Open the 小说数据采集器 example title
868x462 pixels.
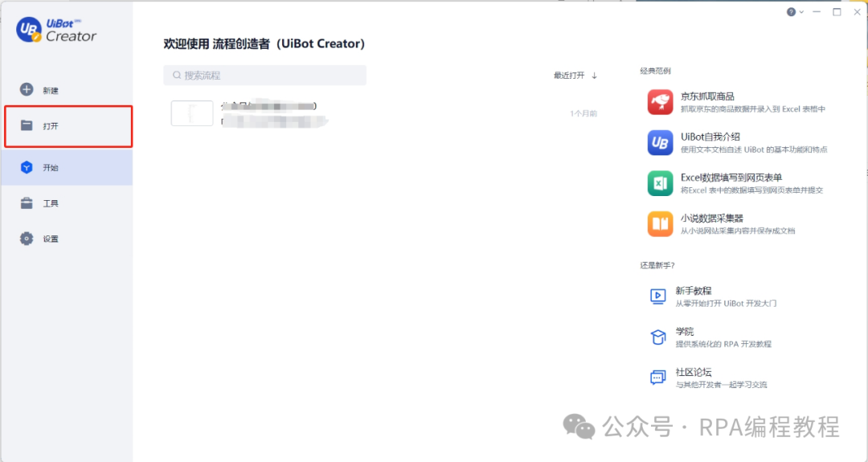point(712,219)
